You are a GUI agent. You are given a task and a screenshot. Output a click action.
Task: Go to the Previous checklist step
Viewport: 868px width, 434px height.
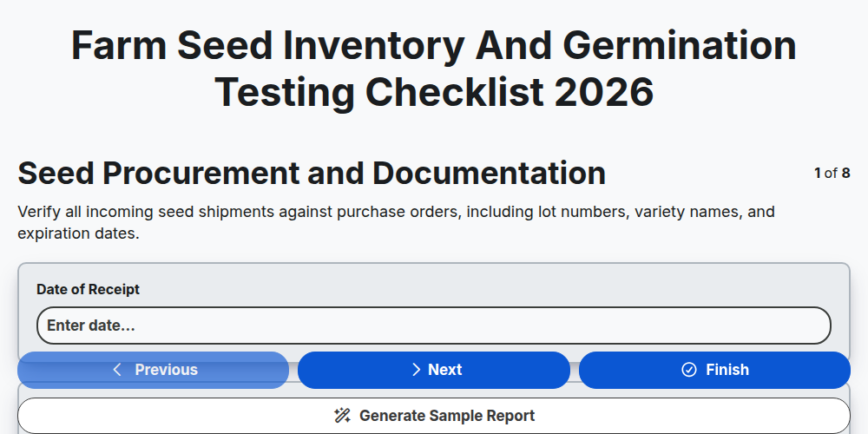coord(154,370)
